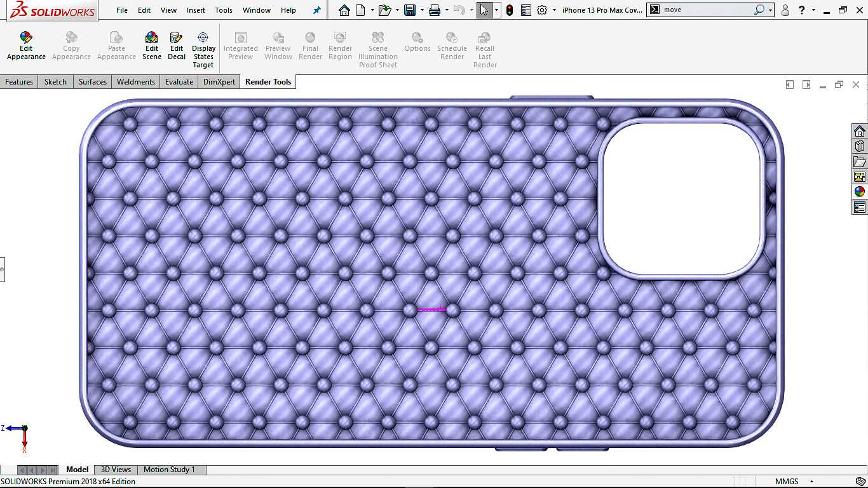Switch to the Features tab
The height and width of the screenshot is (488, 868).
pyautogui.click(x=19, y=82)
